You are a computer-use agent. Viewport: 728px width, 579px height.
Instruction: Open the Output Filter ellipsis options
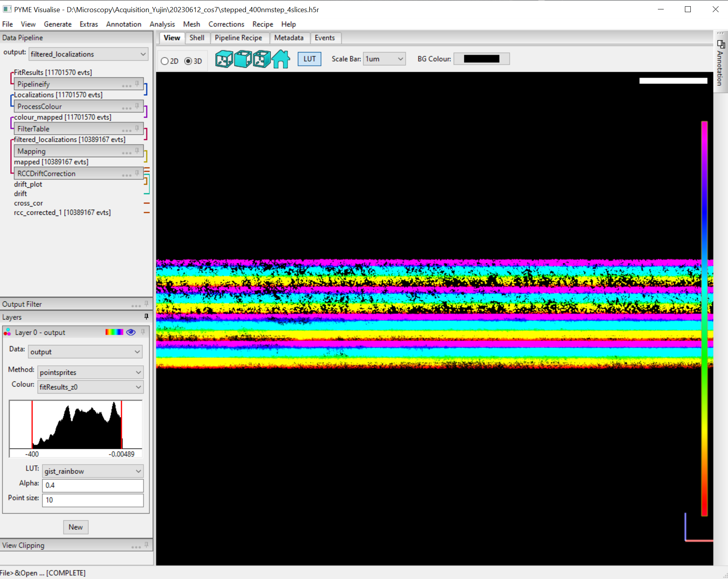coord(136,305)
